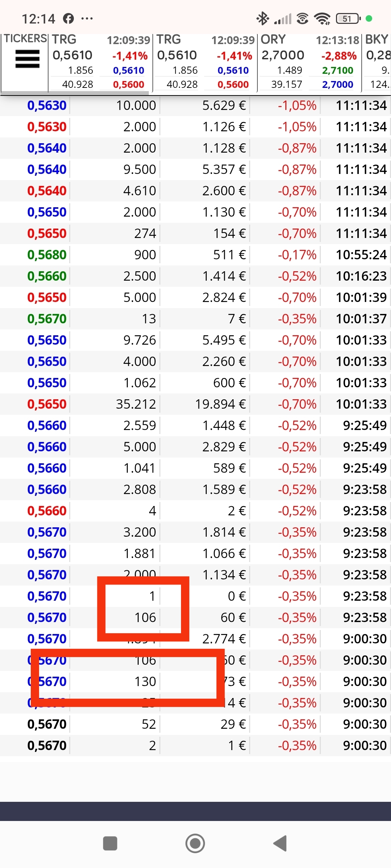The image size is (391, 868).
Task: Tap the volume cell 3.200
Action: click(140, 532)
